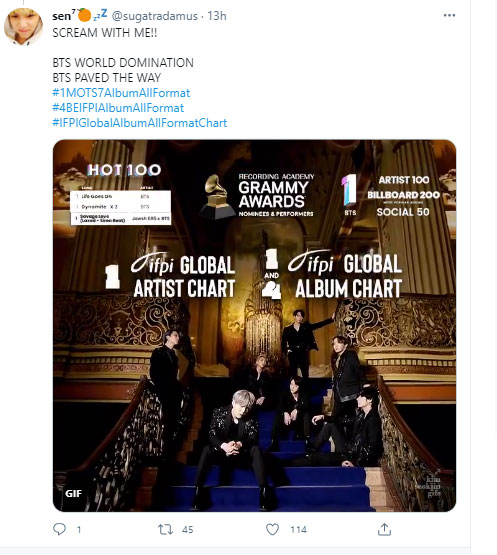Visit the @sugatradamus handle link

point(155,16)
